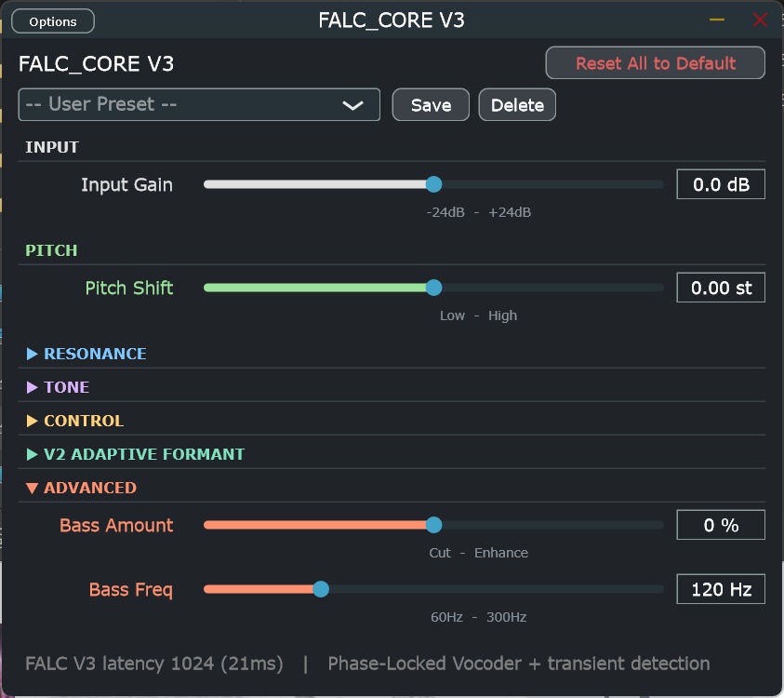Open the User Preset dropdown
The width and height of the screenshot is (784, 698).
(199, 104)
